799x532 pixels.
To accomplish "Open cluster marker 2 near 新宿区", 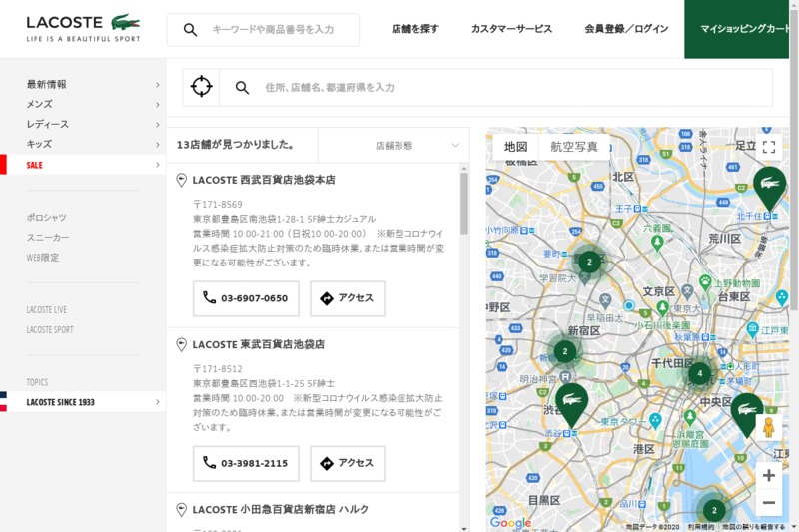I will (x=564, y=351).
